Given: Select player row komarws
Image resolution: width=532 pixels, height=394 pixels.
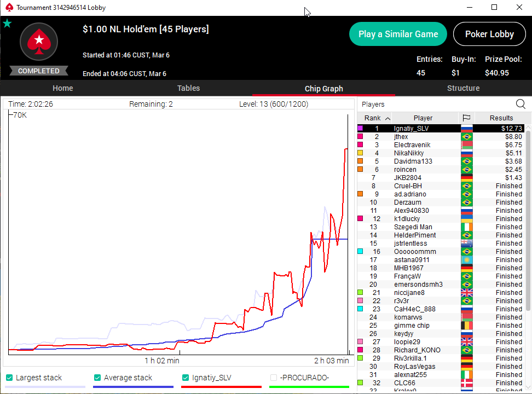Looking at the screenshot, I should tap(441, 317).
